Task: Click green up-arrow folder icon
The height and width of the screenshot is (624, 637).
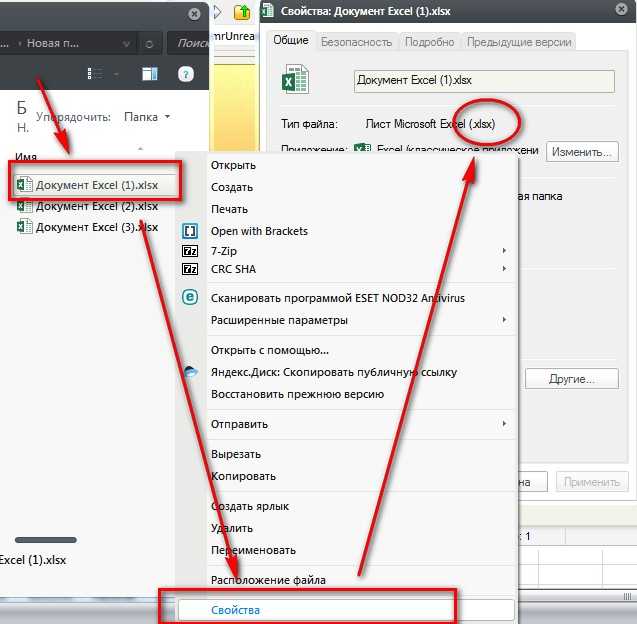Action: (x=242, y=12)
